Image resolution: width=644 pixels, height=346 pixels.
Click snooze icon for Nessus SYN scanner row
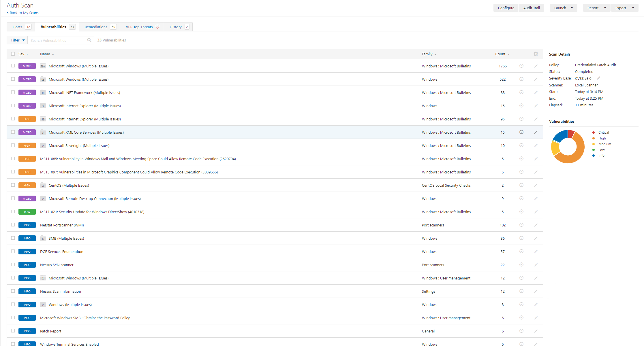click(521, 264)
